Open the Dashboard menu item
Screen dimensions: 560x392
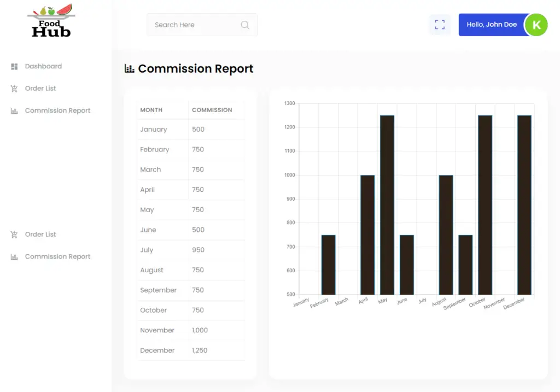(x=43, y=66)
